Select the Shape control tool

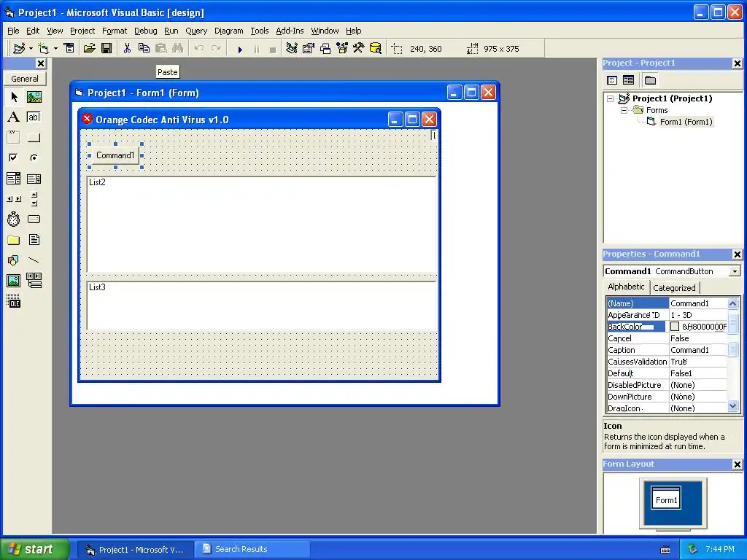[14, 260]
